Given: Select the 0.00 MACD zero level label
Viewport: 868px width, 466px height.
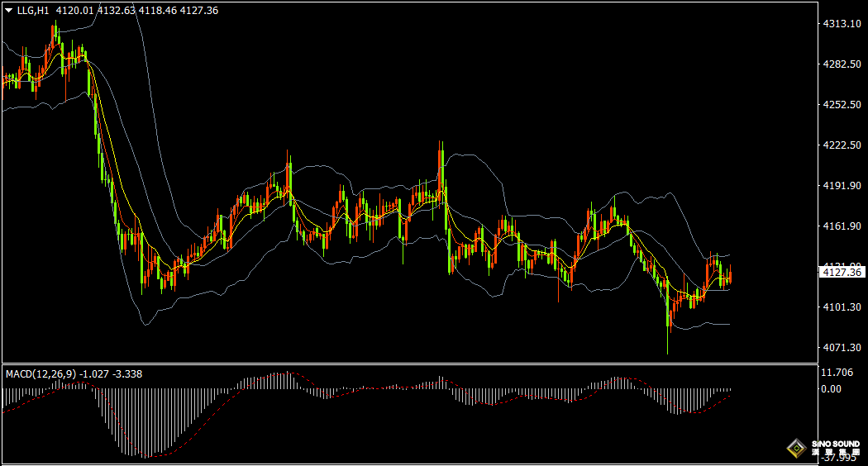Looking at the screenshot, I should 831,389.
